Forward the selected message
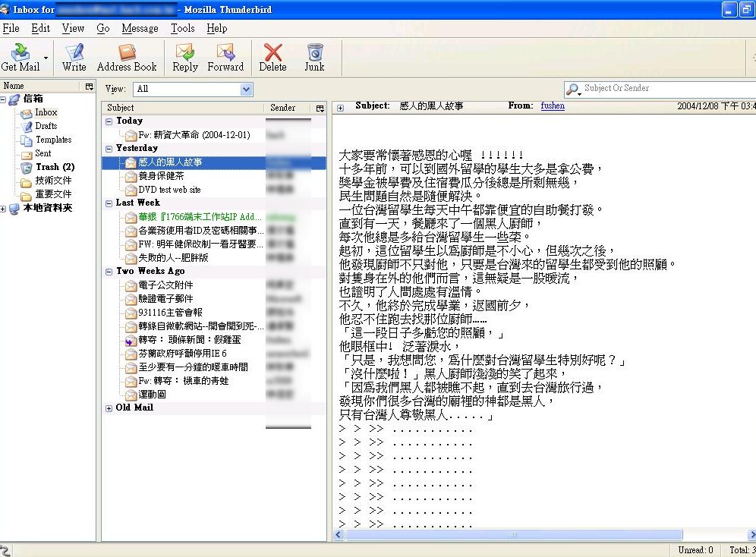 tap(225, 56)
